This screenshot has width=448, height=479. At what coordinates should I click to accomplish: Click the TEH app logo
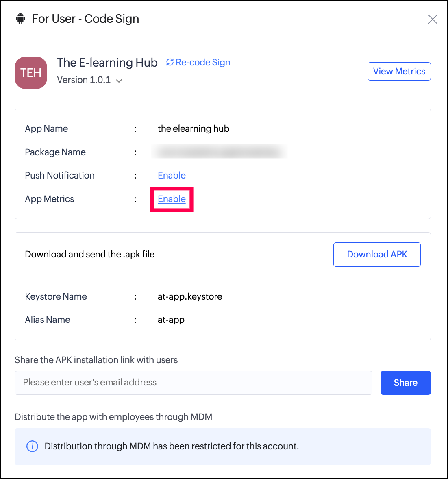(x=31, y=73)
